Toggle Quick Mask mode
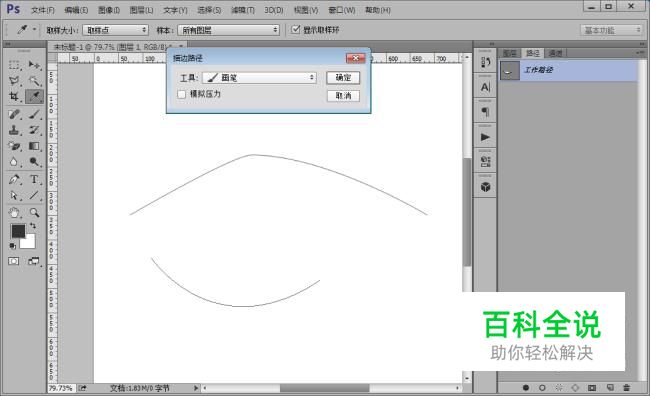Viewport: 650px width, 396px height. pos(14,261)
